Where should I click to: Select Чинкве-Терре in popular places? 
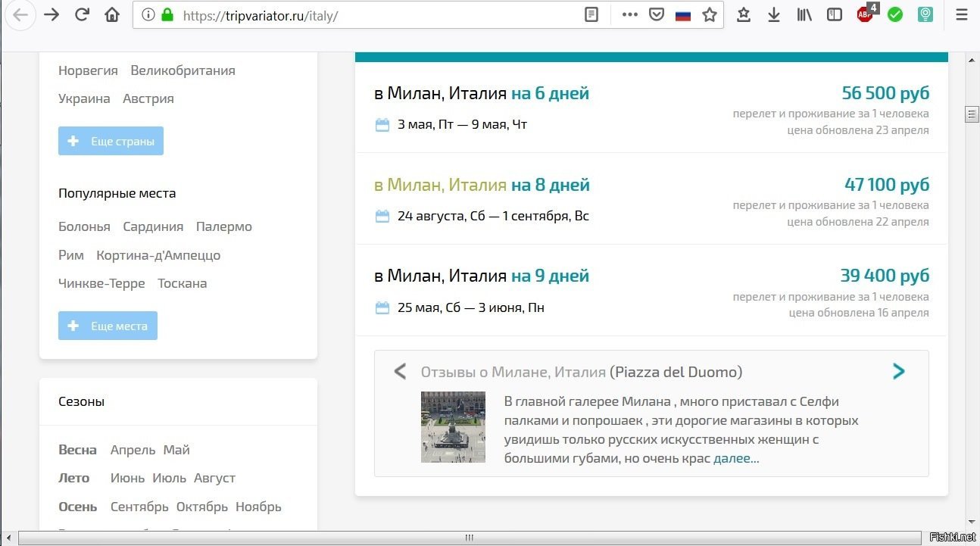(101, 283)
